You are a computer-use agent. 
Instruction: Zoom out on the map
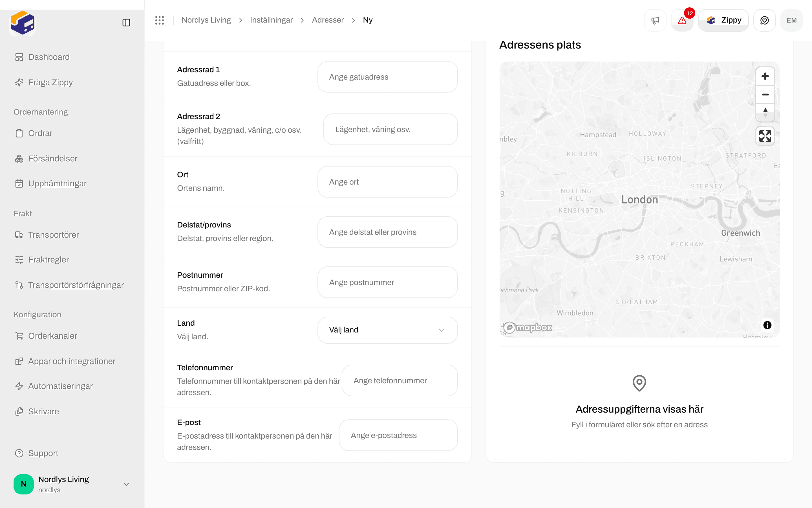(x=765, y=95)
